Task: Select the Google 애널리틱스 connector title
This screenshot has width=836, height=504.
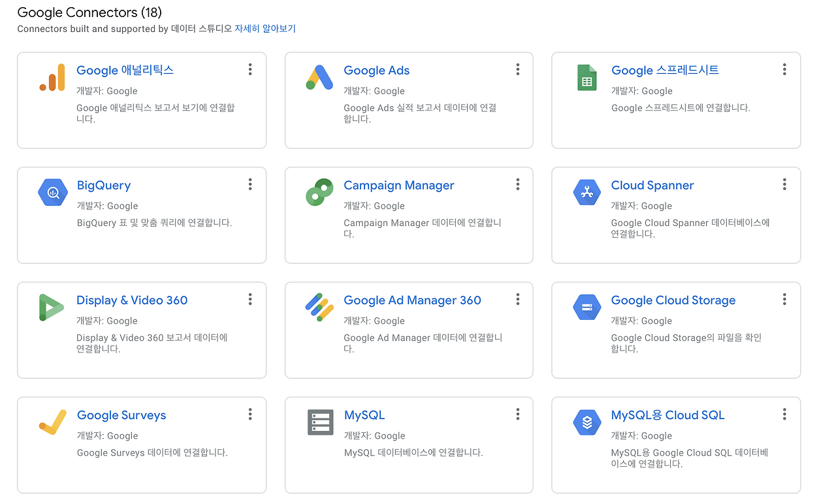Action: [125, 71]
